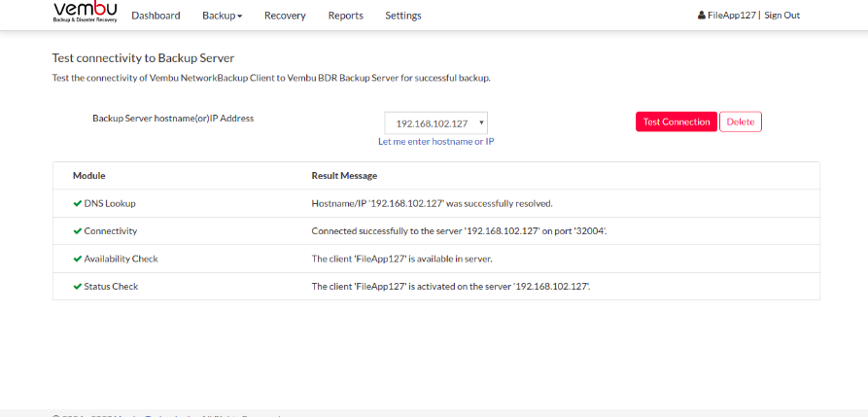Open the Settings menu
This screenshot has height=417, width=868.
click(x=403, y=16)
